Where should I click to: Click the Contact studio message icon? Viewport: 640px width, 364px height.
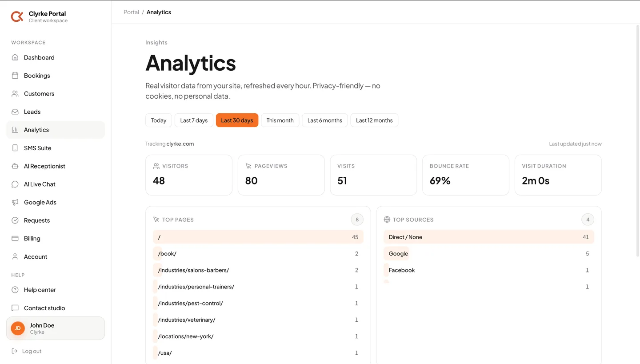point(15,308)
